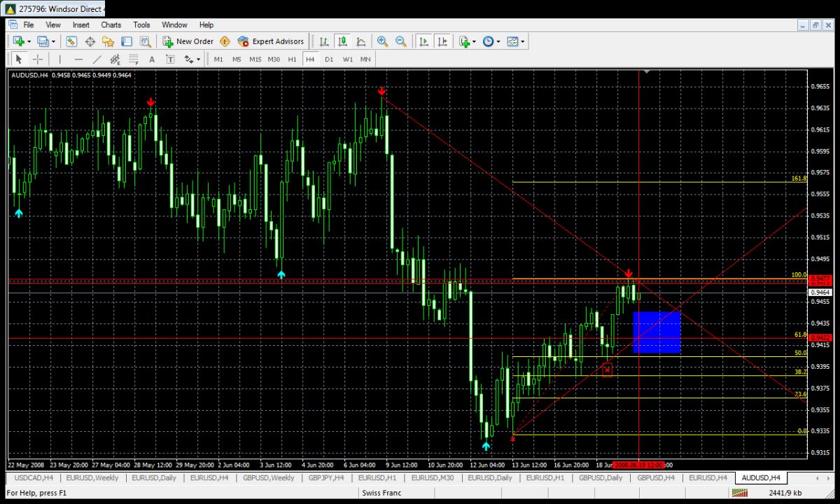Click the document icon left of File menu
Screen dimensions: 840x504
[14, 24]
